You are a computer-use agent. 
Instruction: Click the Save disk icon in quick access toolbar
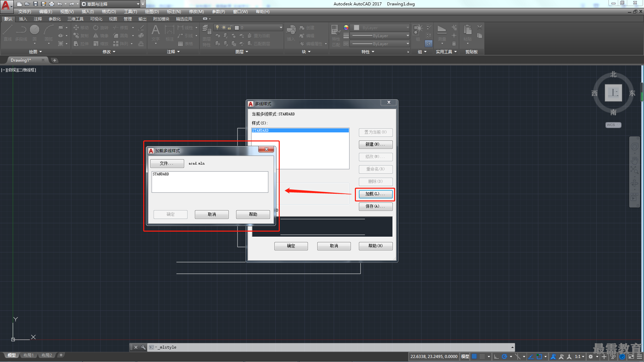tap(36, 4)
